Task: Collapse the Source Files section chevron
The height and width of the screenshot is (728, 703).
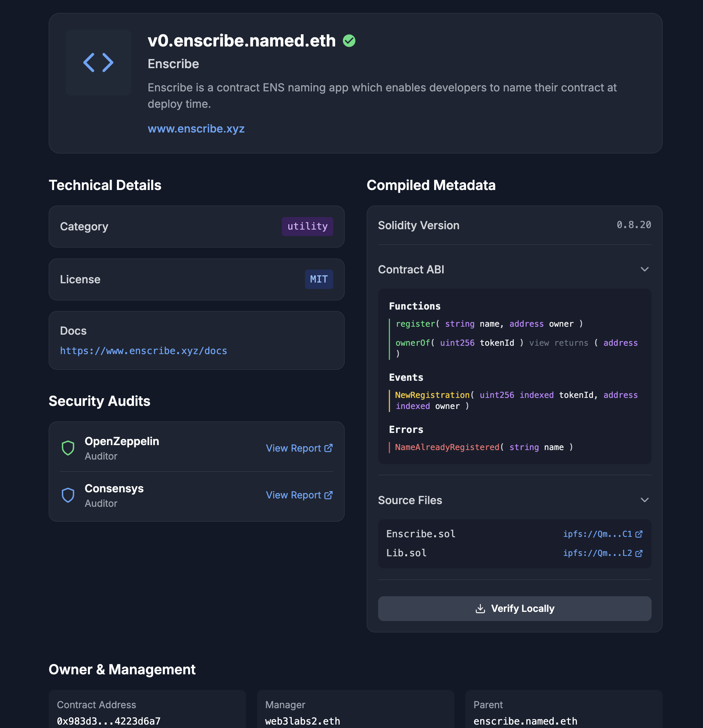Action: 644,500
